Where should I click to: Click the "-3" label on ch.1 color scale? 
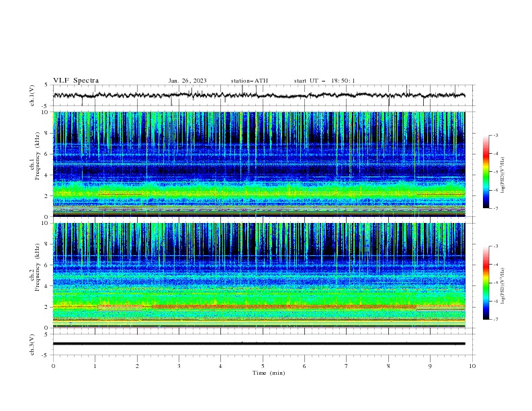[496, 135]
